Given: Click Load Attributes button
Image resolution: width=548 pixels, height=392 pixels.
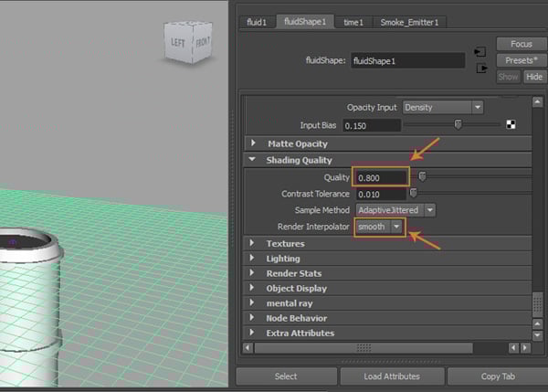Looking at the screenshot, I should [392, 376].
